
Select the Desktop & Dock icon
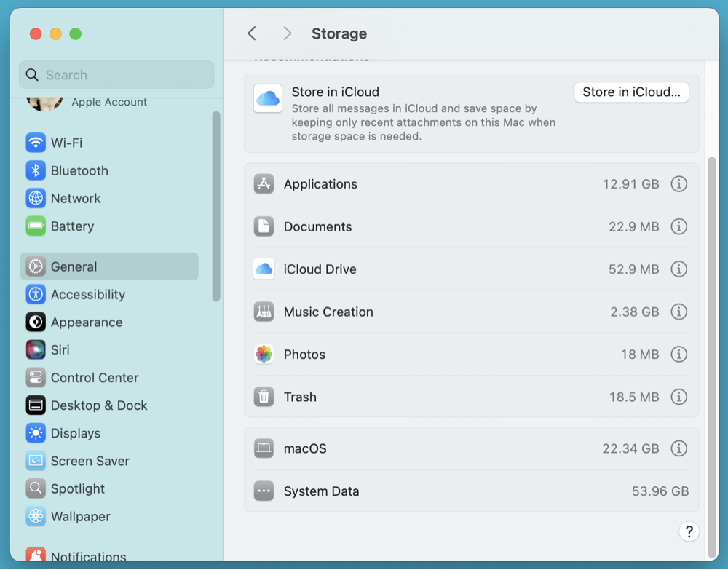point(35,405)
